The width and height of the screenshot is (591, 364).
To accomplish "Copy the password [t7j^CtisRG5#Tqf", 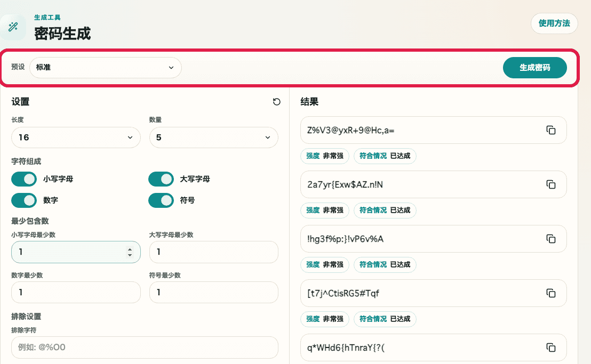I will point(551,293).
